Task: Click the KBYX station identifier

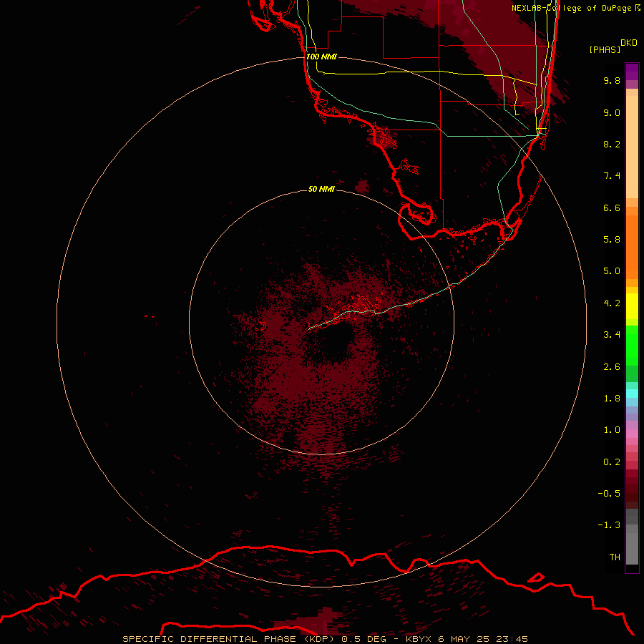Action: 419,639
